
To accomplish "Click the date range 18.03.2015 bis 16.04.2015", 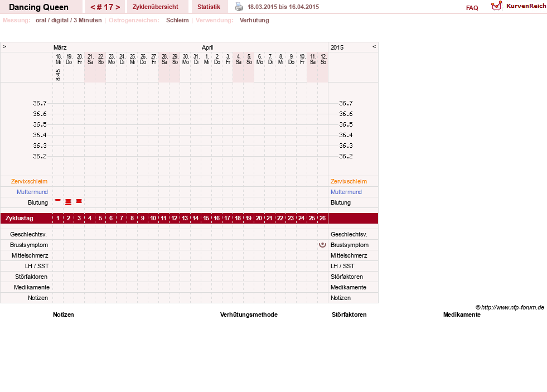I will [x=283, y=7].
